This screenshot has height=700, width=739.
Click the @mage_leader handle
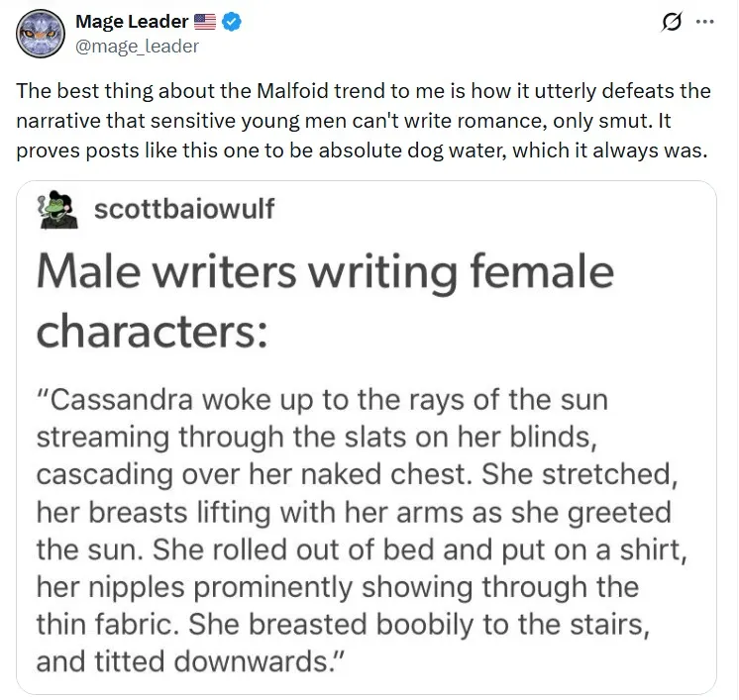coord(137,47)
